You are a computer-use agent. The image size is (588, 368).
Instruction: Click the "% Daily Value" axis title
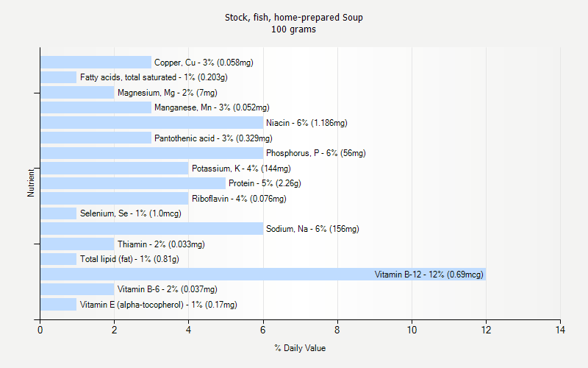[300, 348]
